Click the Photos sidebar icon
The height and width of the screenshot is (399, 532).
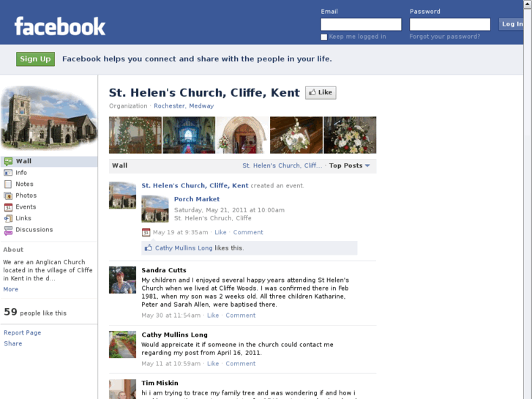tap(8, 195)
